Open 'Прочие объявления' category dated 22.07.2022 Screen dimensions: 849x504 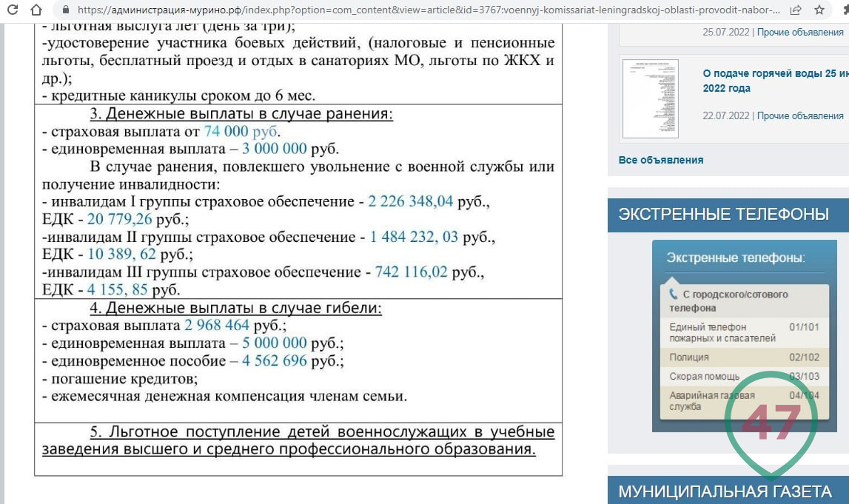point(800,116)
